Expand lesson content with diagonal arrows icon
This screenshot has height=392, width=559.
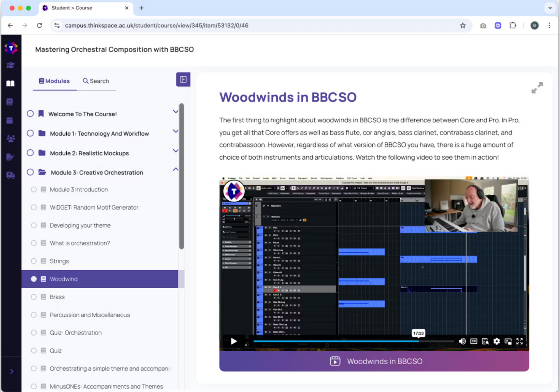coord(537,88)
